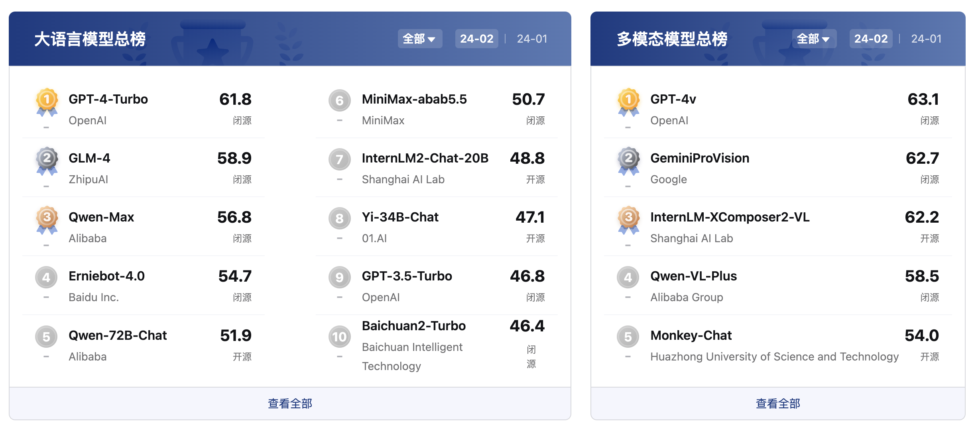Select 24-02 tab in 大语言模型总榜
Viewport: 980px width, 431px height.
pyautogui.click(x=477, y=39)
